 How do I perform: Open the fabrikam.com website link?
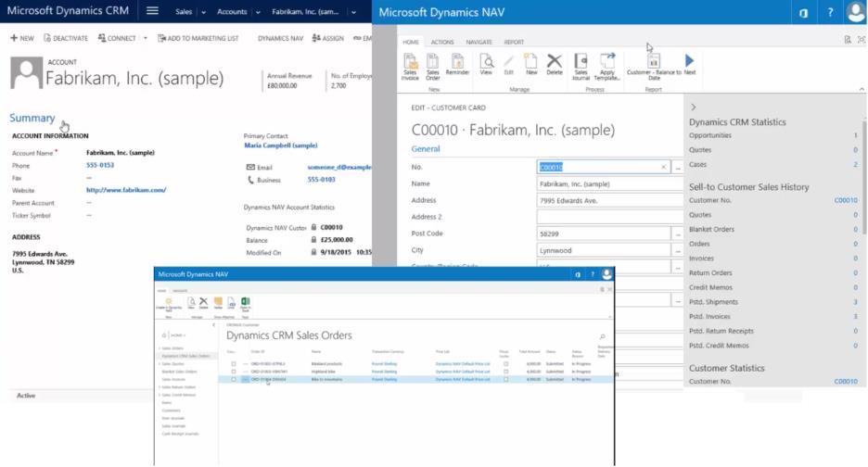coord(126,190)
